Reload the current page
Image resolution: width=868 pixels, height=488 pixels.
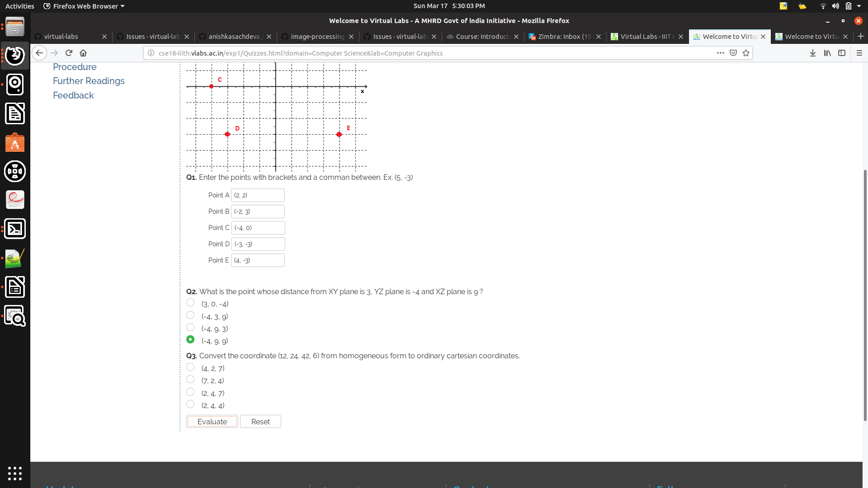69,53
